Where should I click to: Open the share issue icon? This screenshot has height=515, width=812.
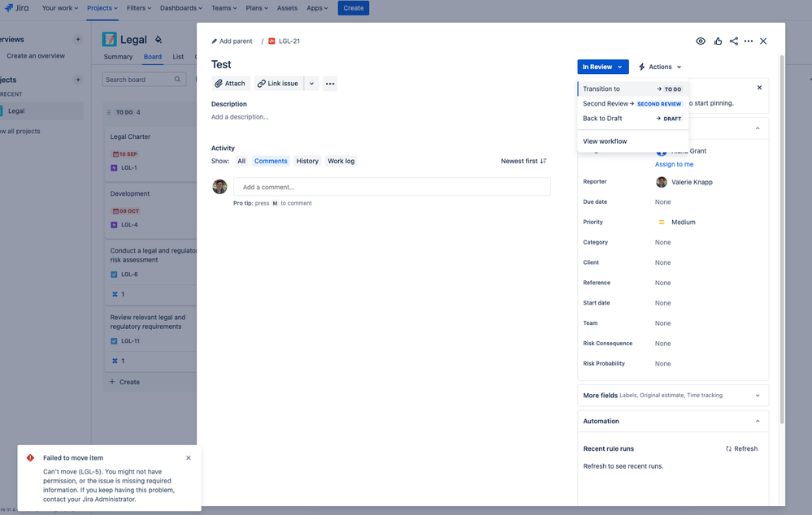tap(734, 41)
